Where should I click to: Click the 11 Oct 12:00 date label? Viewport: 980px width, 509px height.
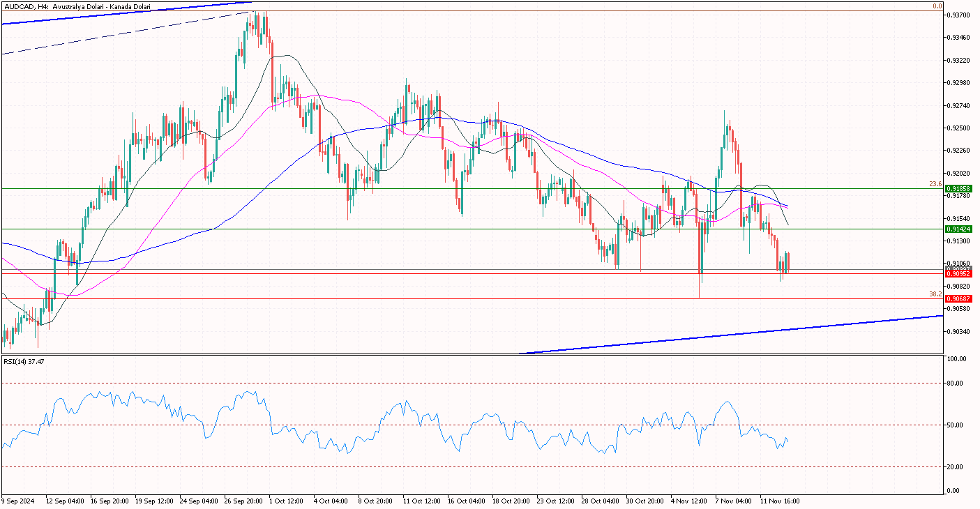422,501
